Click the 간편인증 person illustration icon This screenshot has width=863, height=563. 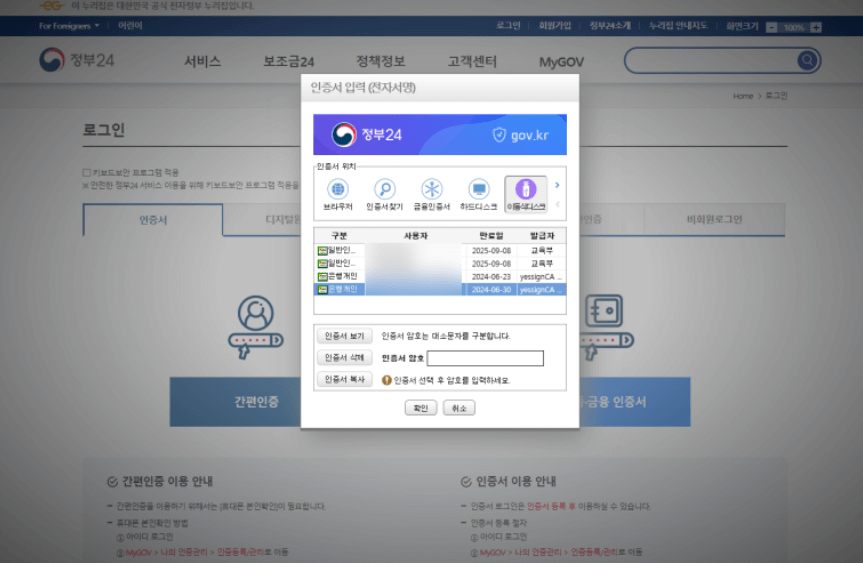click(x=255, y=327)
